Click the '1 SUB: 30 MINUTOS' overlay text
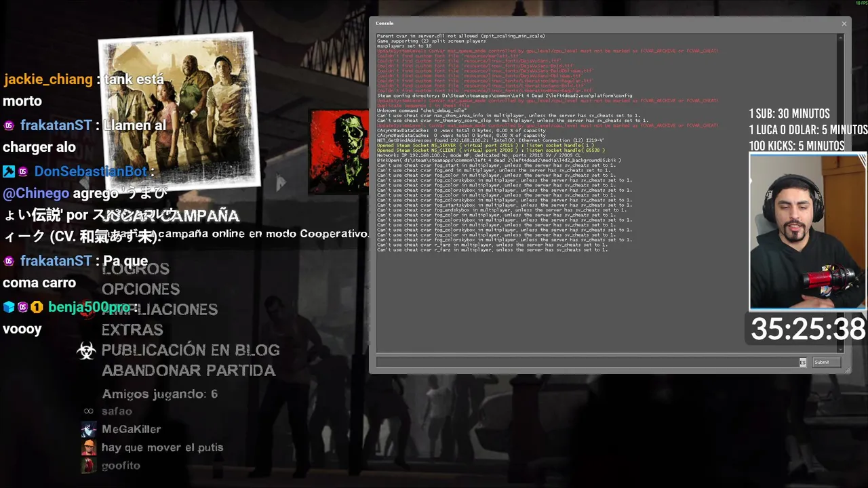This screenshot has height=488, width=868. pyautogui.click(x=789, y=114)
